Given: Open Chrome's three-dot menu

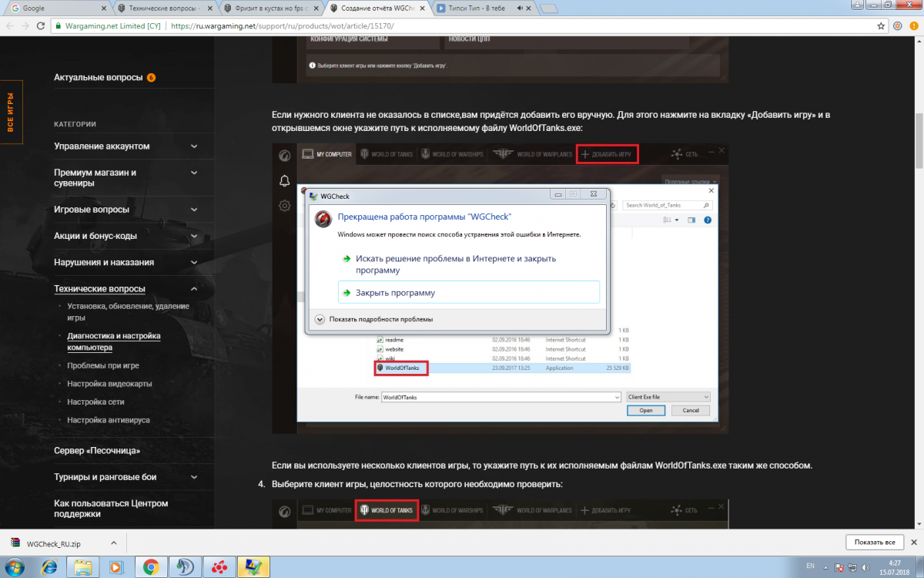Looking at the screenshot, I should 914,25.
